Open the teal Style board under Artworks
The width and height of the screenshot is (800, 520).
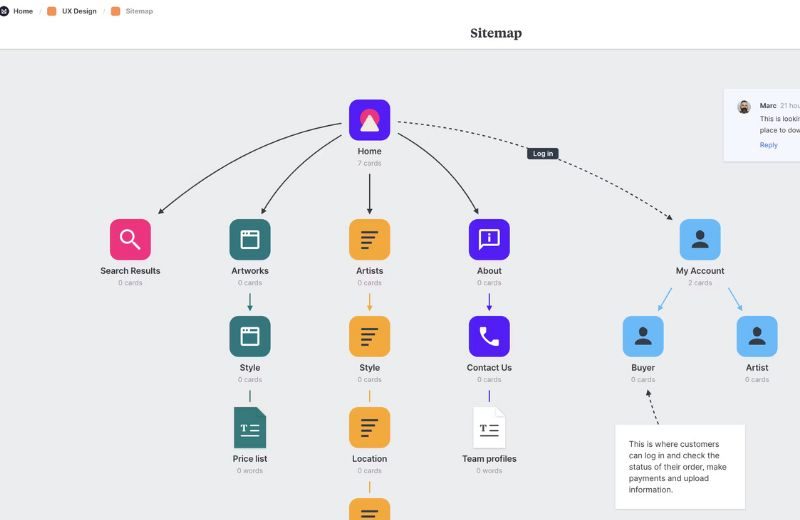click(250, 336)
